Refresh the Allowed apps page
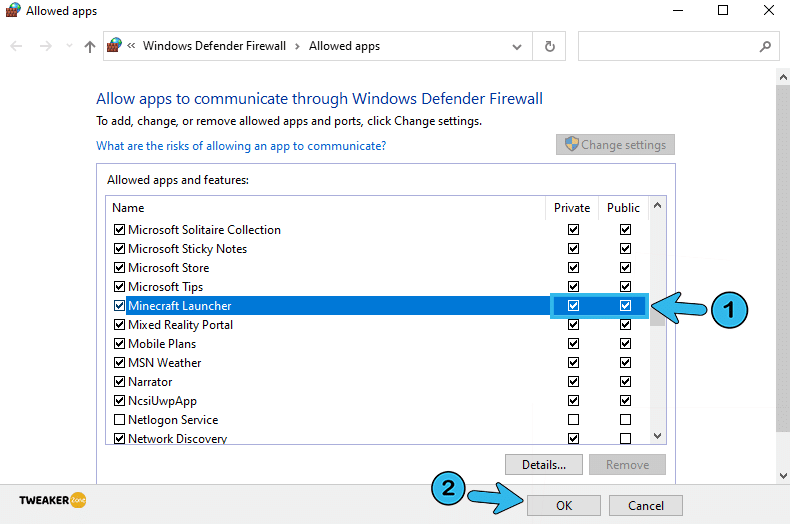Viewport: 790px width, 524px height. [550, 46]
